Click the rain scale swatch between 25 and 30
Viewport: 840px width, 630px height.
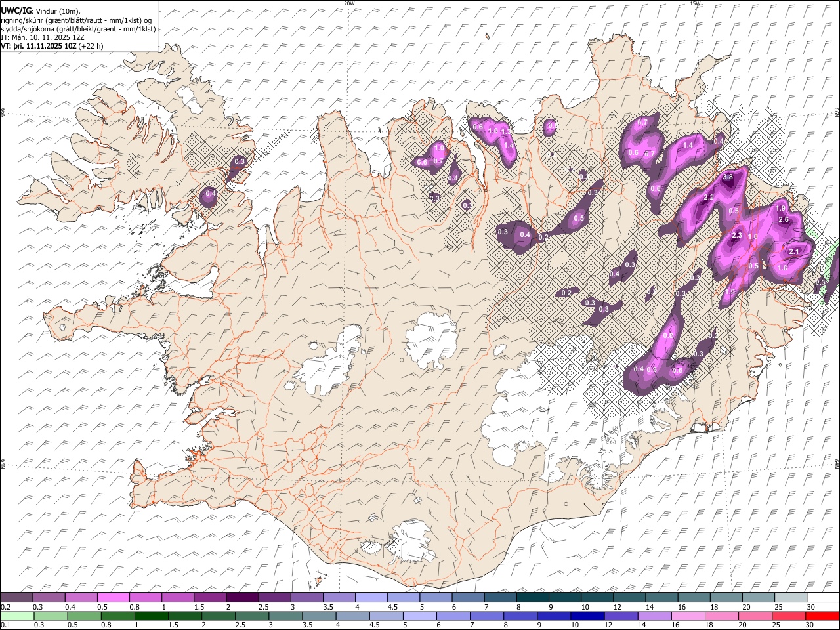tap(789, 616)
